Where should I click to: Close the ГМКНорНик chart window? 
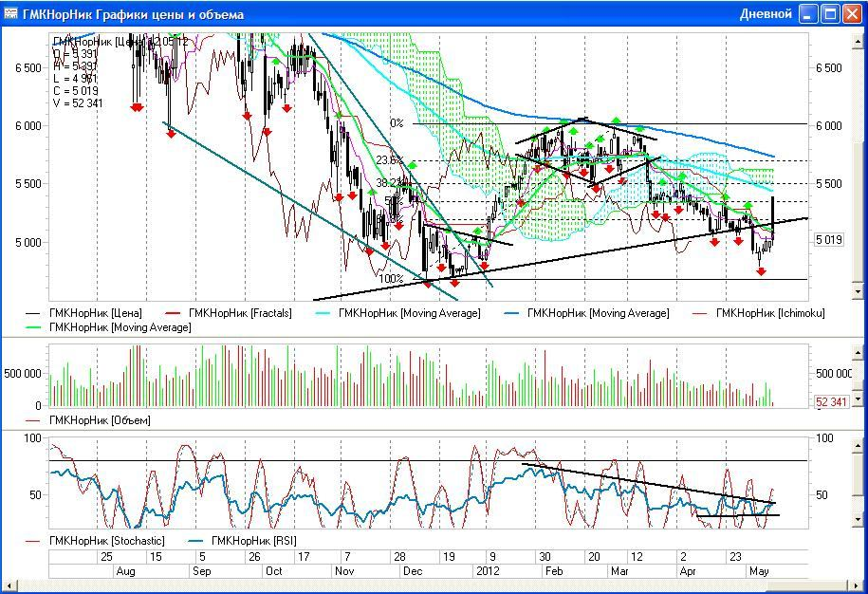pyautogui.click(x=853, y=14)
